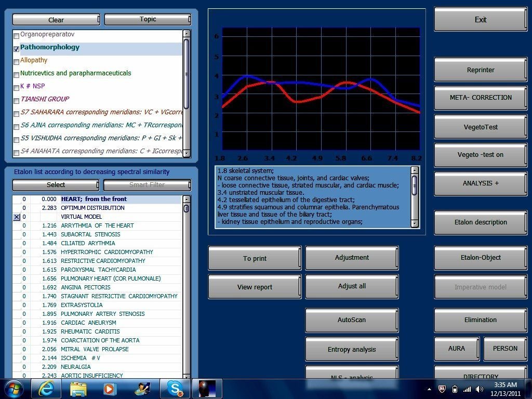Enable the Organopreparatov checkbox
532x399 pixels.
[16, 35]
